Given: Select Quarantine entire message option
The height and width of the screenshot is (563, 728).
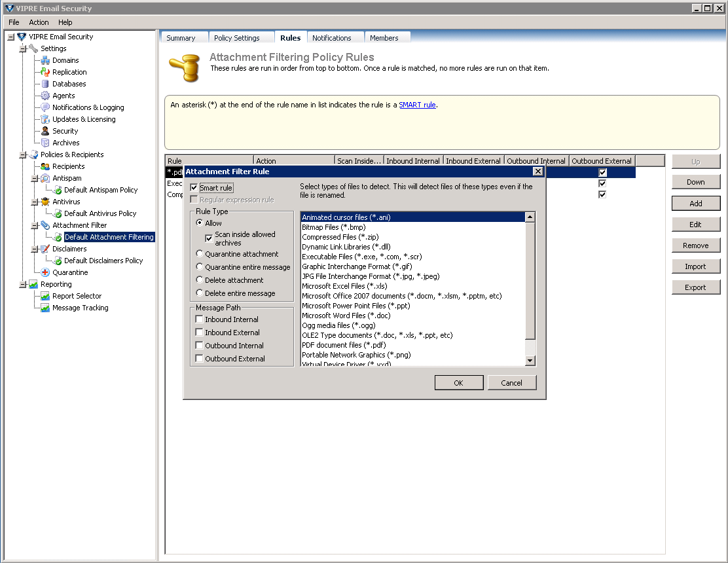Looking at the screenshot, I should [x=199, y=267].
